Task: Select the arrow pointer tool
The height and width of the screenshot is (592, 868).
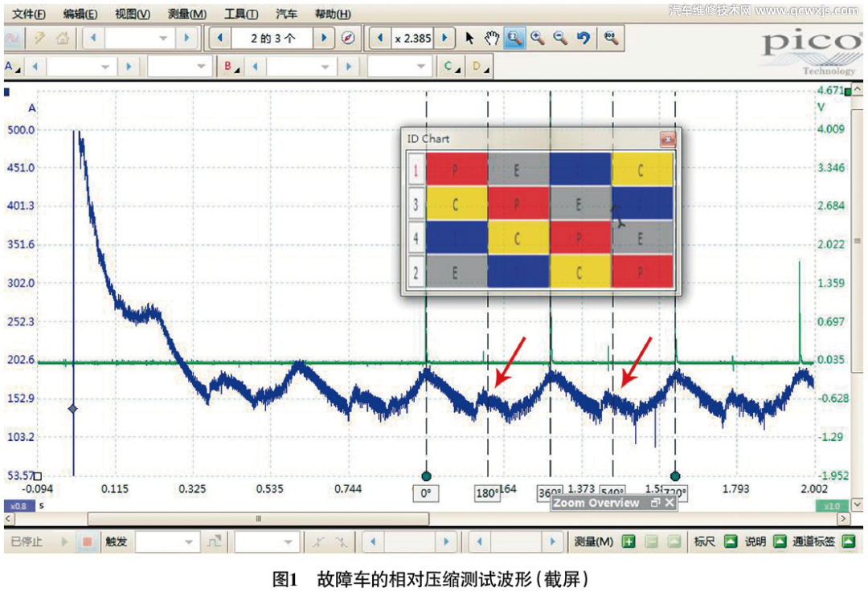Action: click(471, 38)
